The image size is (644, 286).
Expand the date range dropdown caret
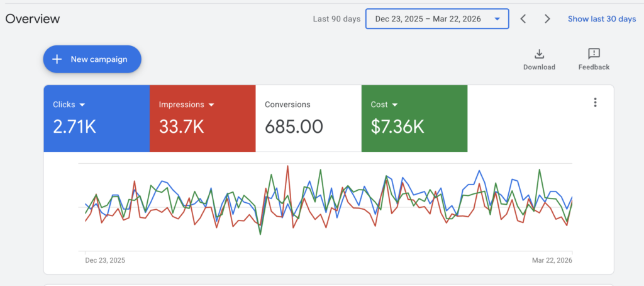point(497,19)
